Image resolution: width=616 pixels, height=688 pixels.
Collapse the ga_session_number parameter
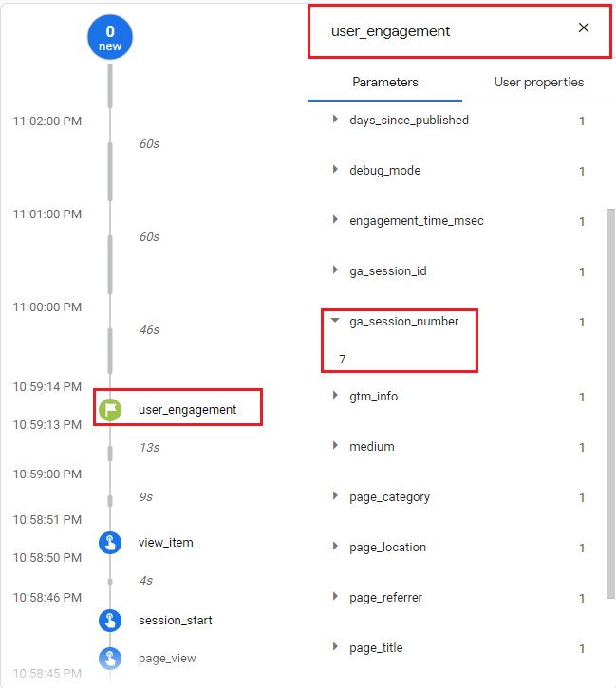336,321
